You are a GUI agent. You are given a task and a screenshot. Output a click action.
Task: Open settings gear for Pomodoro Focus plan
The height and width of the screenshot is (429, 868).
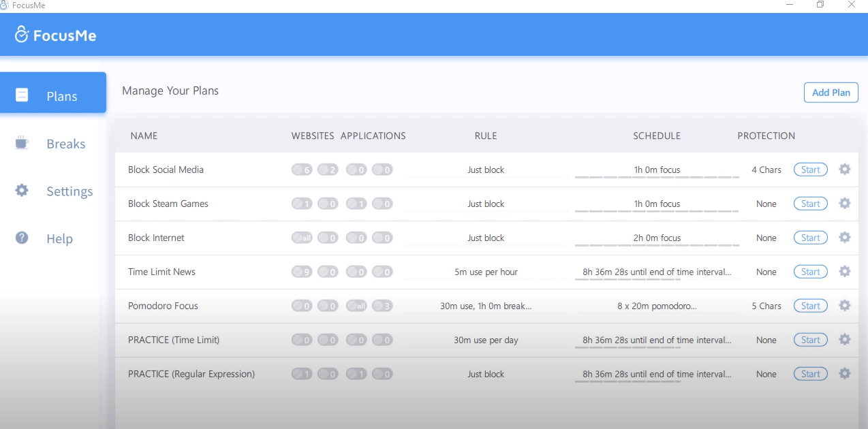[x=845, y=306]
